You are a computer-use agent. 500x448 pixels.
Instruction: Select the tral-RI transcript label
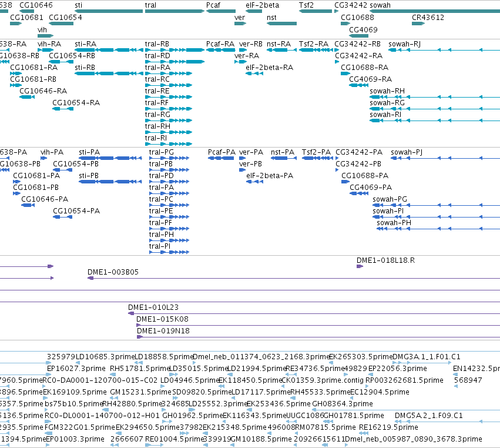(x=156, y=138)
